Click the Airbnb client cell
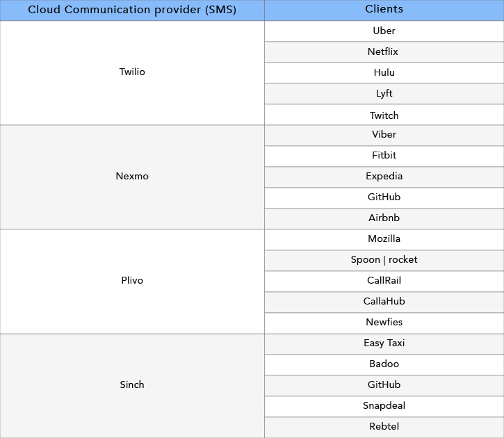The width and height of the screenshot is (504, 438). tap(384, 219)
